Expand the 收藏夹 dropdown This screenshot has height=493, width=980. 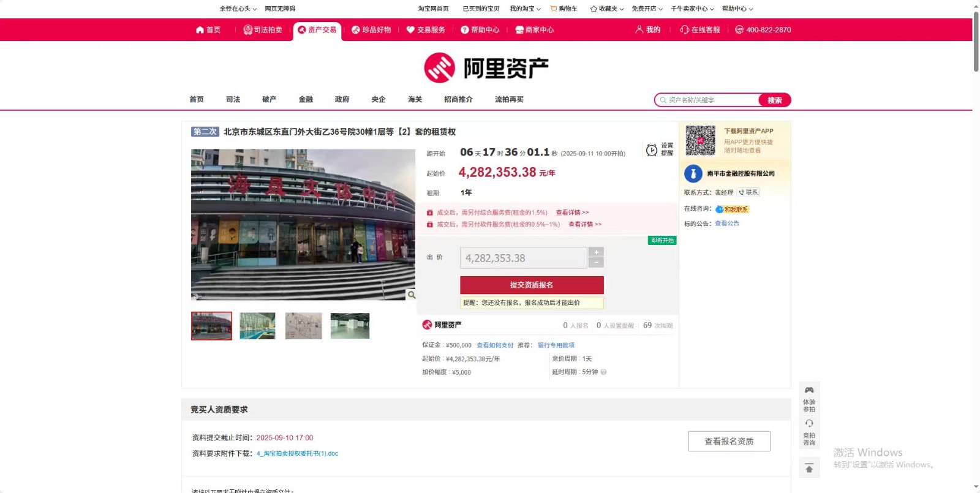[x=606, y=9]
